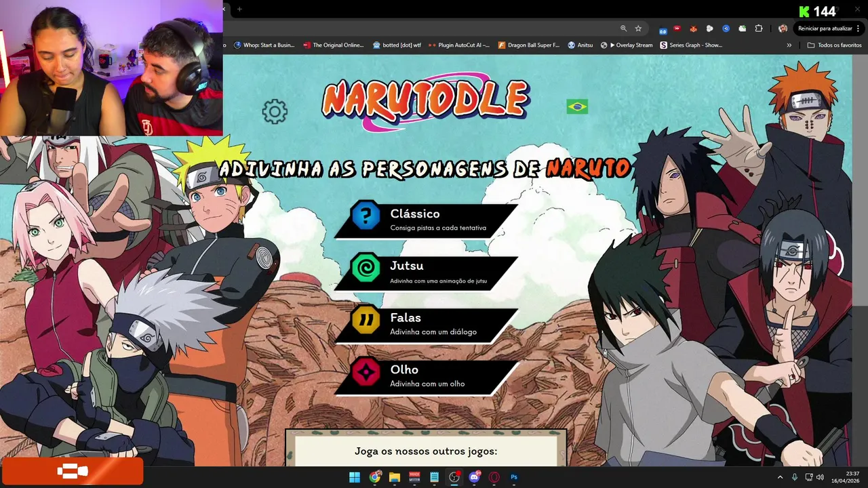Open the Whop: Start a Busin... bookmark
This screenshot has width=868, height=488.
coord(264,45)
